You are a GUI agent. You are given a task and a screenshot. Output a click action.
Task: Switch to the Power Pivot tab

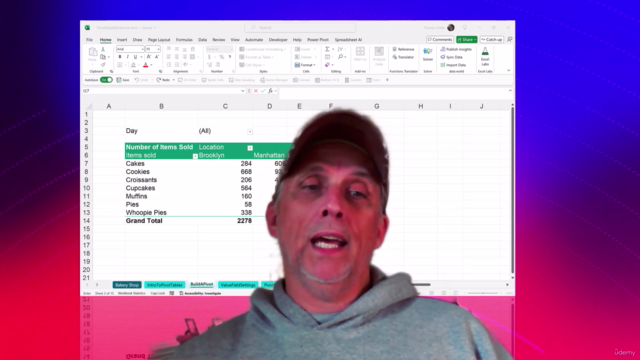click(x=318, y=40)
